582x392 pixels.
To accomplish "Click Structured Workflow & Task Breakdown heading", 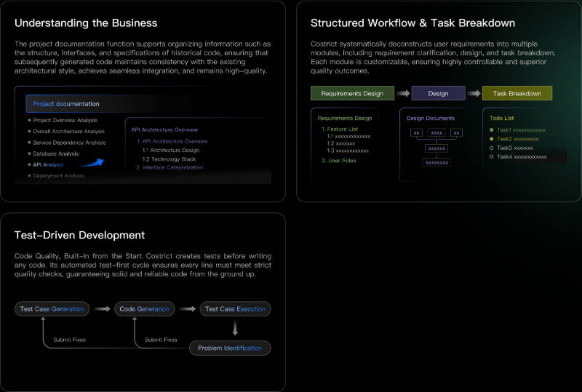I will (x=412, y=23).
